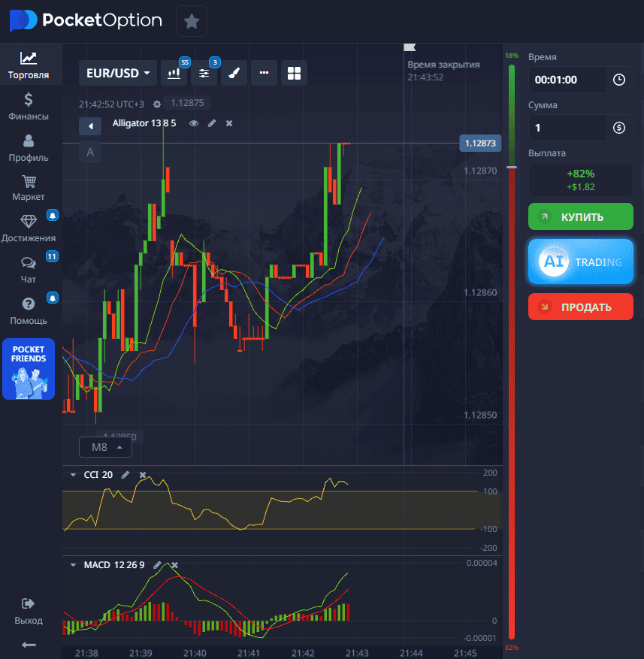The image size is (644, 659).
Task: Remove the CCI 20 indicator
Action: coord(143,475)
